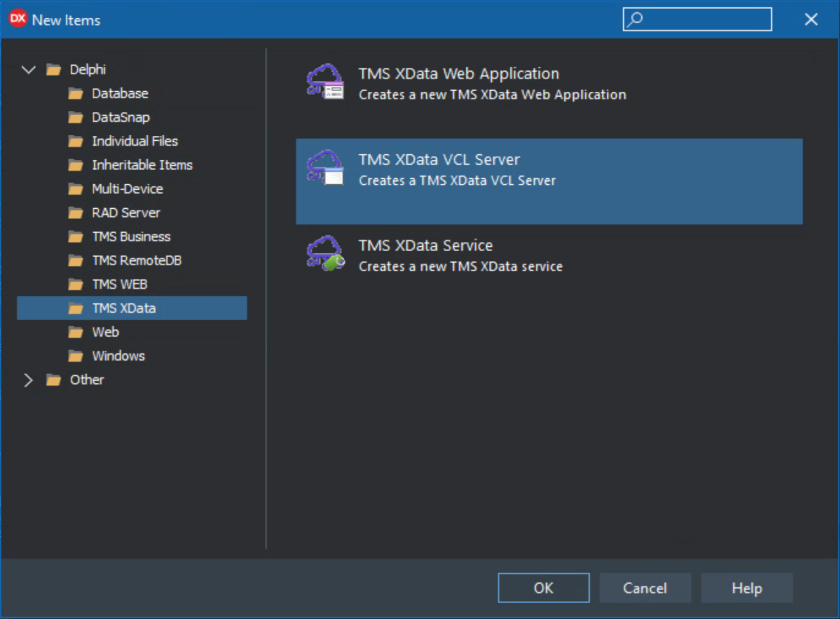Screen dimensions: 840x619
Task: Click the DataSnap folder icon
Action: (x=76, y=118)
